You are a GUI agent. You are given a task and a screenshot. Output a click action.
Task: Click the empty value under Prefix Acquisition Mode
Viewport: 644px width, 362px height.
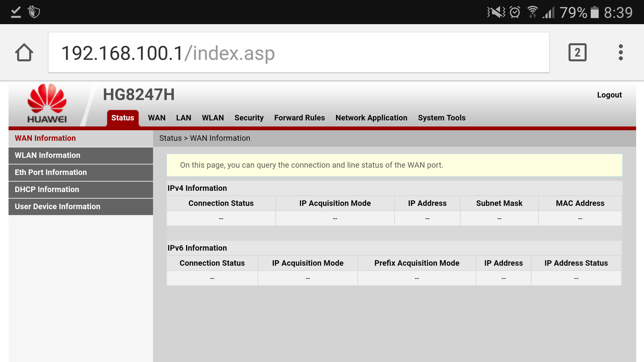[417, 278]
